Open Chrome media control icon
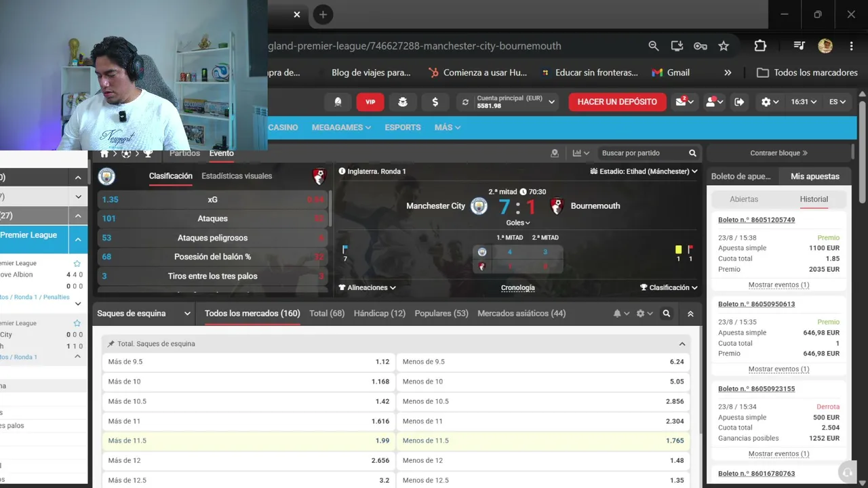868x488 pixels. tap(799, 46)
